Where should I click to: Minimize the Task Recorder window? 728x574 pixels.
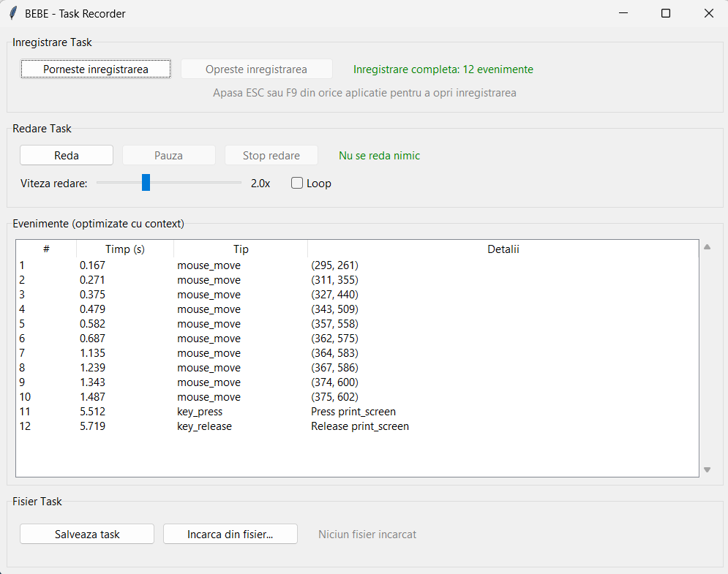click(623, 13)
